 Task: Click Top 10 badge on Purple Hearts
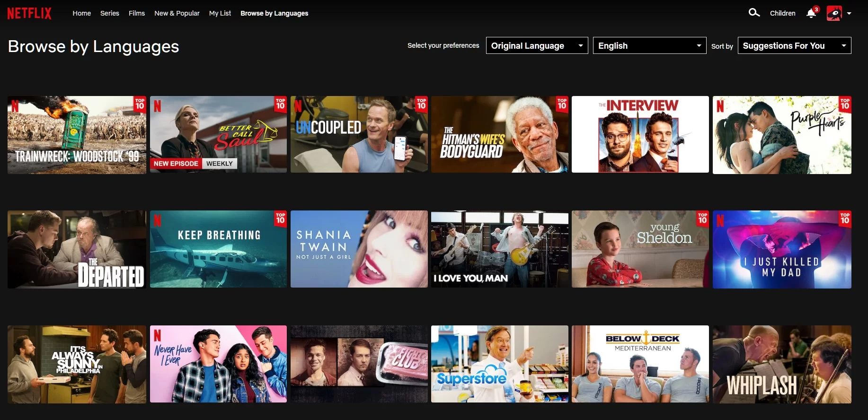coord(845,105)
